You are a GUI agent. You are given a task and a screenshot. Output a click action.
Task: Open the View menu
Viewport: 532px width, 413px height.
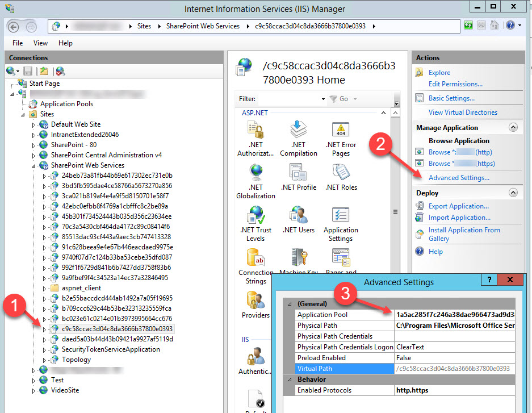coord(40,43)
